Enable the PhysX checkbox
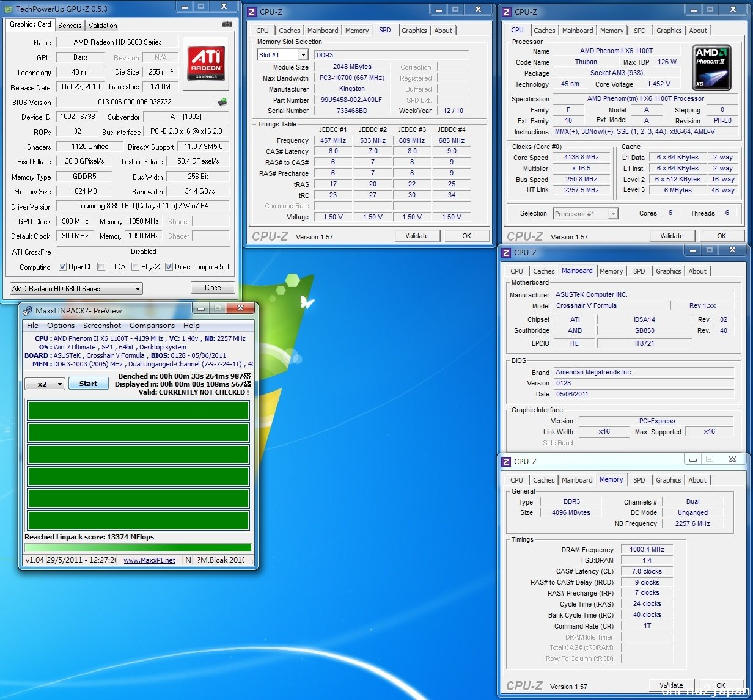Viewport: 753px width, 700px height. [135, 267]
